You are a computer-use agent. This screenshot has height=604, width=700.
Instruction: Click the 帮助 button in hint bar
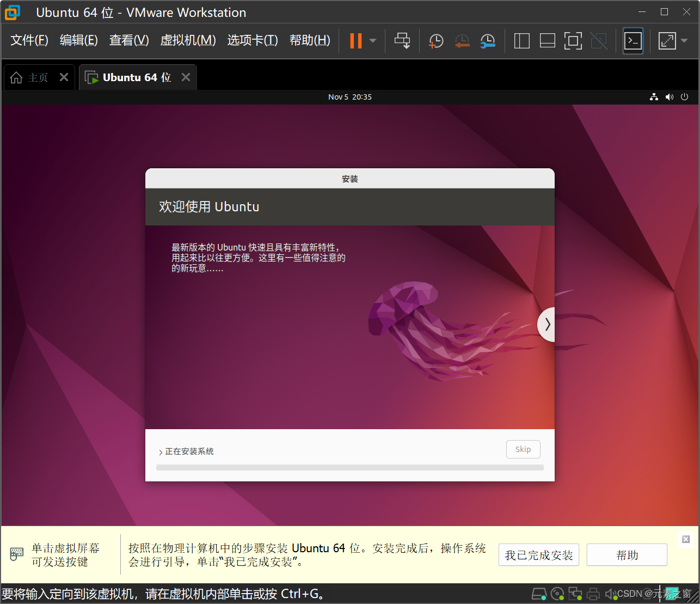click(627, 555)
